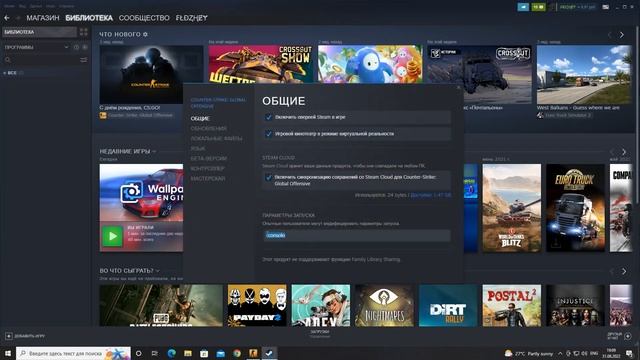
Task: Select the Postal 2 game cover
Action: tap(512, 305)
